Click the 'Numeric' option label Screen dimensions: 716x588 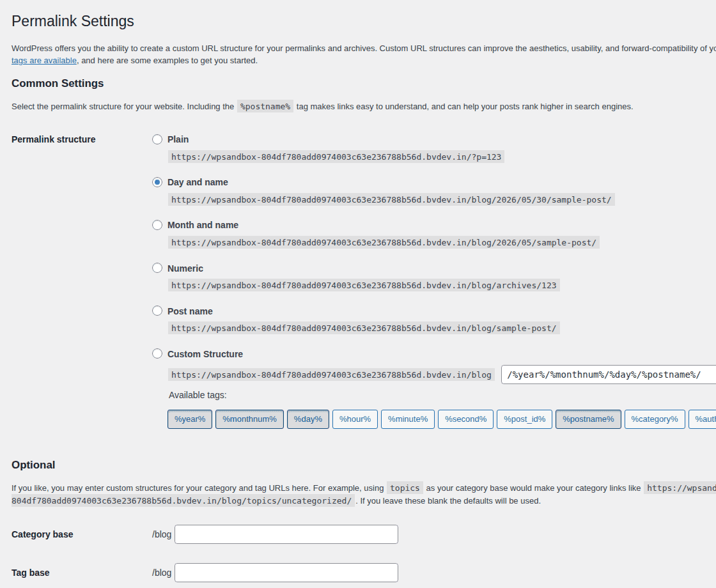(185, 268)
